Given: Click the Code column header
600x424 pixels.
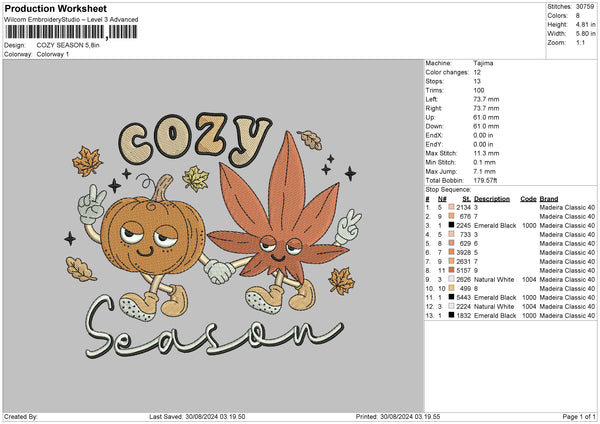Looking at the screenshot, I should (528, 198).
